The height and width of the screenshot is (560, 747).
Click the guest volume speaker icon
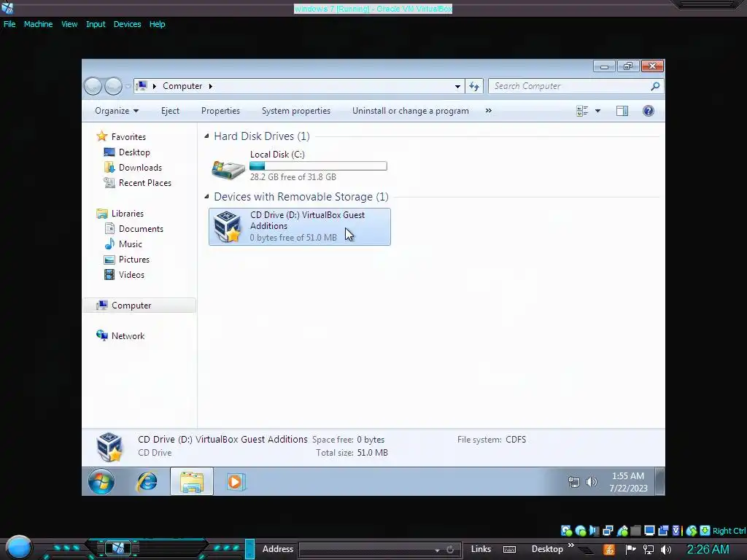pyautogui.click(x=591, y=483)
